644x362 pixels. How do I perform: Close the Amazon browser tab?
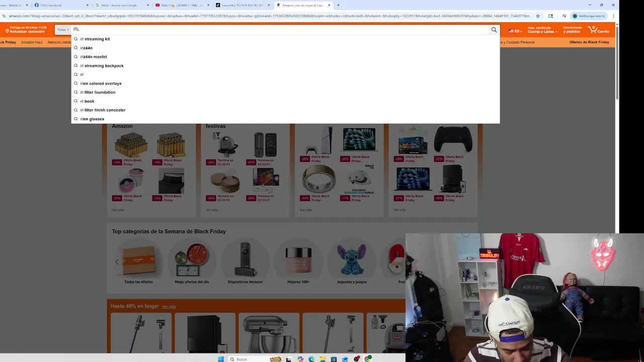pyautogui.click(x=330, y=5)
